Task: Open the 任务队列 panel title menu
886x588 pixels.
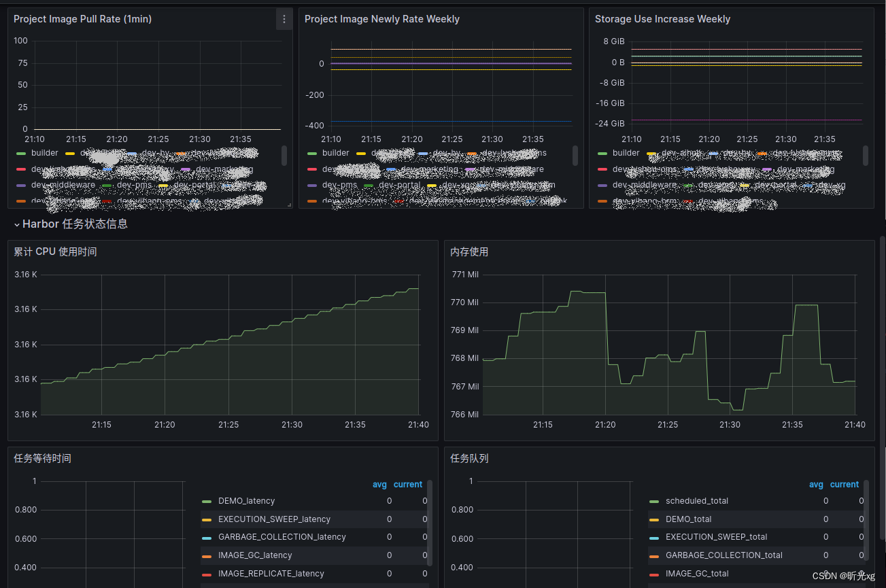Action: pos(469,458)
